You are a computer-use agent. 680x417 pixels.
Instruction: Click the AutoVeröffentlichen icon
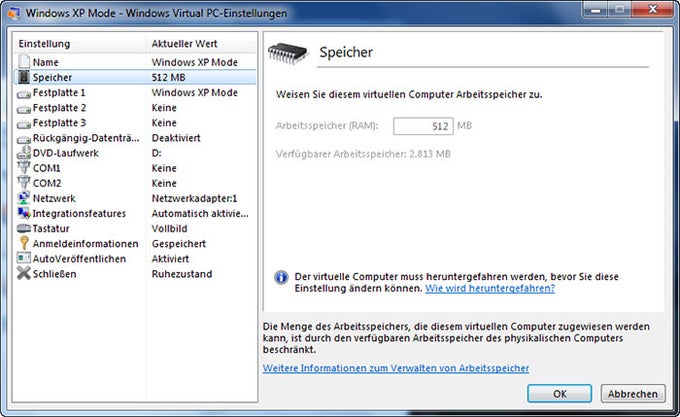tap(24, 258)
